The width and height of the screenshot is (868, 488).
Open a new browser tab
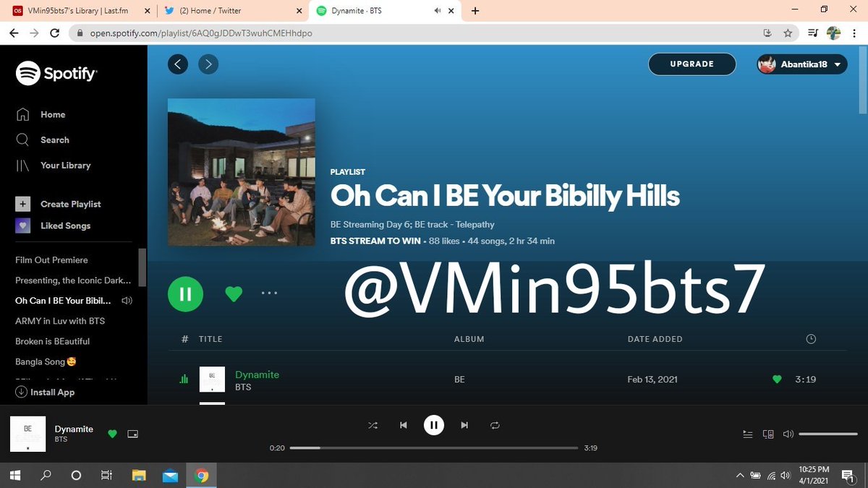475,11
